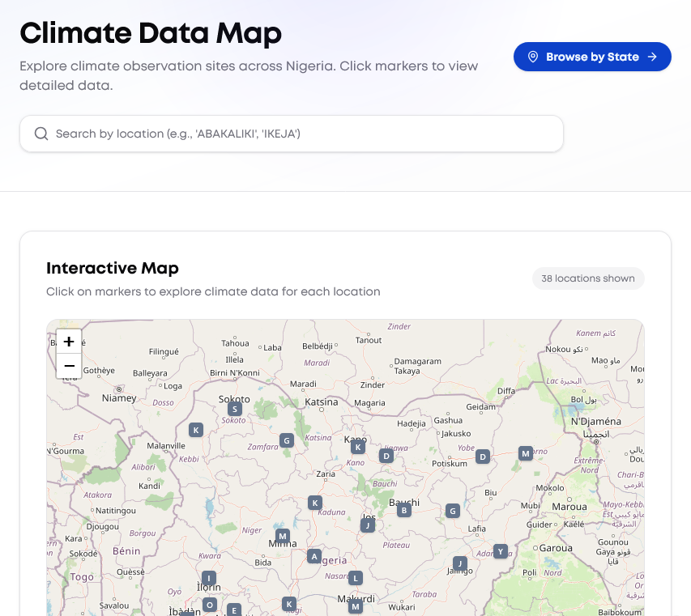Click the Katsina city label on map
691x616 pixels.
(322, 402)
